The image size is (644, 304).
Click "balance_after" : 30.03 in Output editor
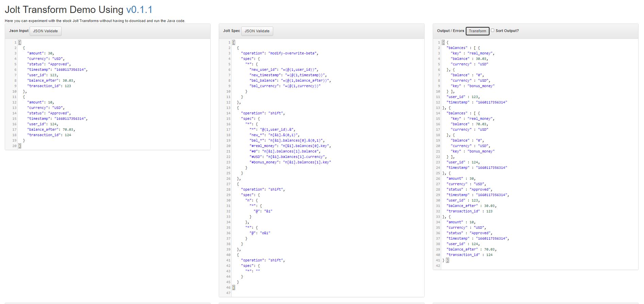472,206
